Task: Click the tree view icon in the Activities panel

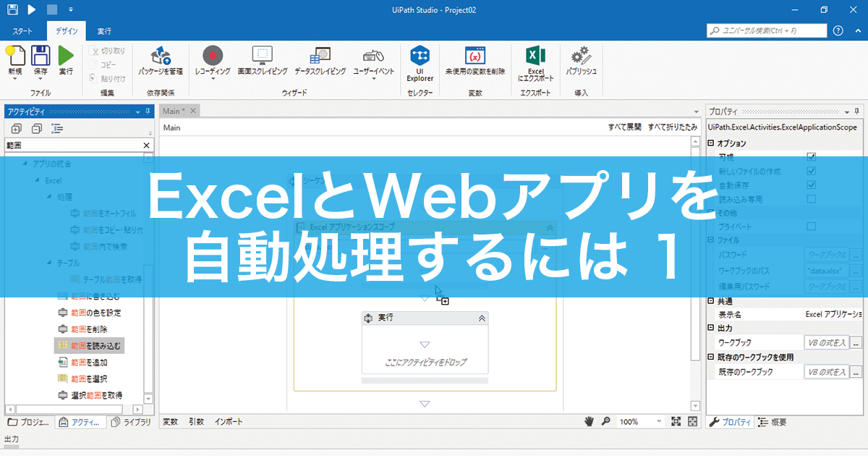Action: 57,129
